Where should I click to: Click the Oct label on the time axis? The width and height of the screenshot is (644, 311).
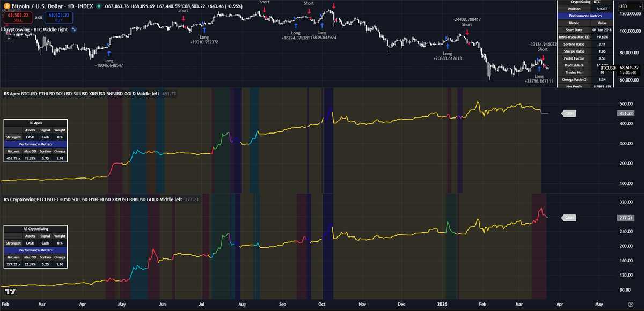323,303
